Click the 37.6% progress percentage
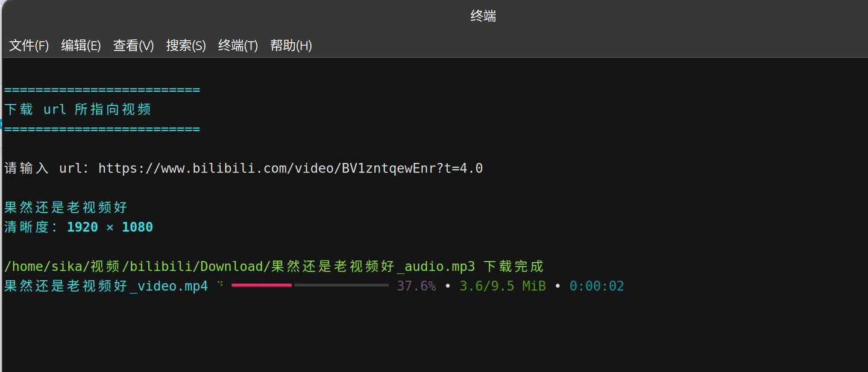The image size is (868, 372). click(x=416, y=286)
